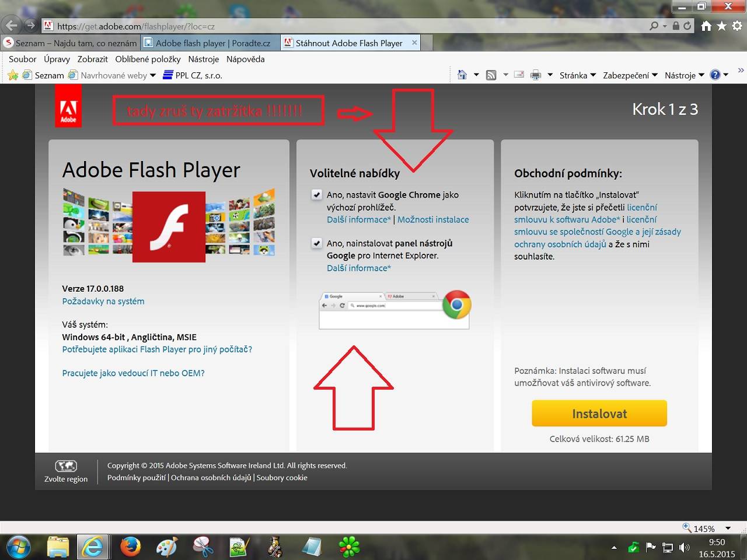
Task: Open the zoom level 145% dropdown arrow
Action: coord(728,528)
